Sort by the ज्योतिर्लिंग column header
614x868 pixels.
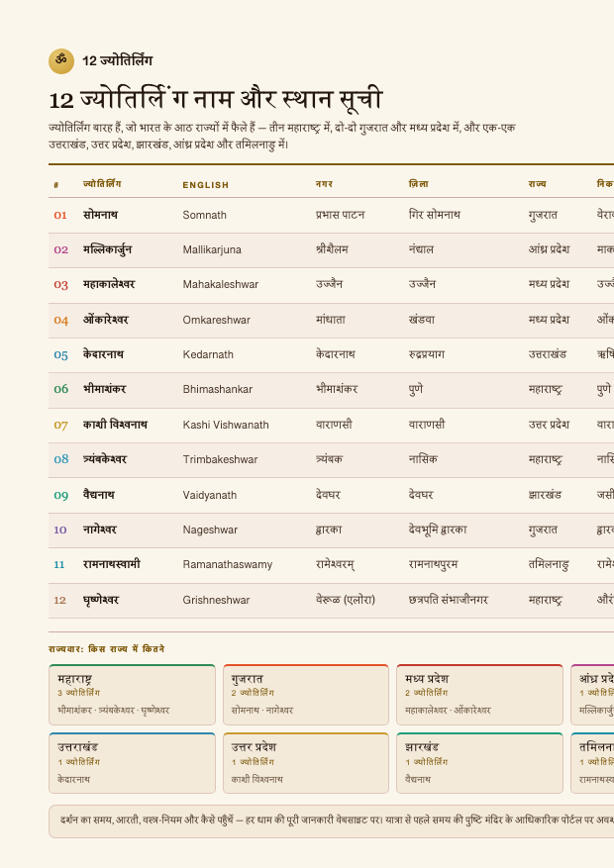102,184
